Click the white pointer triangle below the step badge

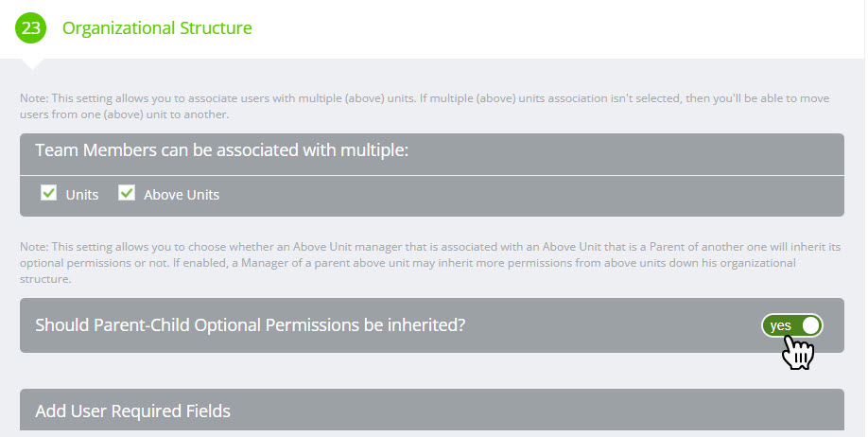point(32,64)
